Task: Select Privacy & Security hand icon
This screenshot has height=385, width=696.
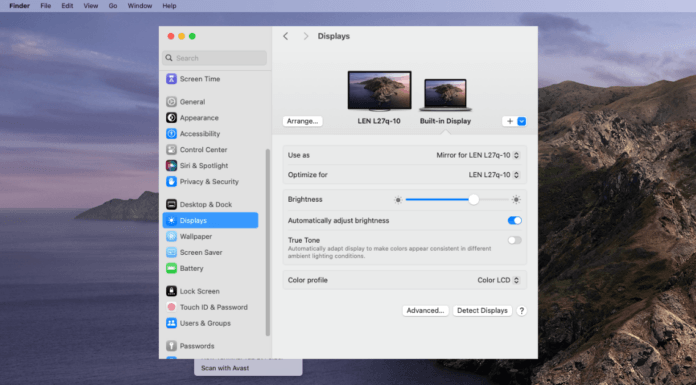Action: 171,182
